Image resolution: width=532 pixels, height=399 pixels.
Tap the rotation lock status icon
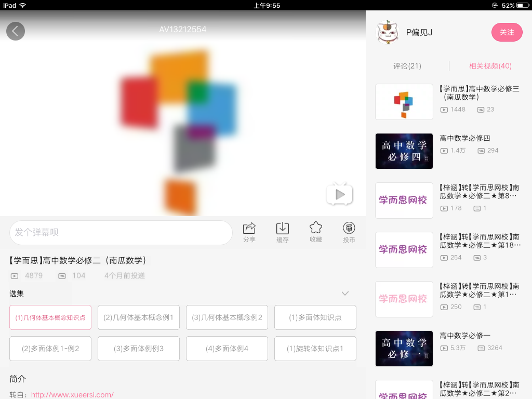coord(495,5)
